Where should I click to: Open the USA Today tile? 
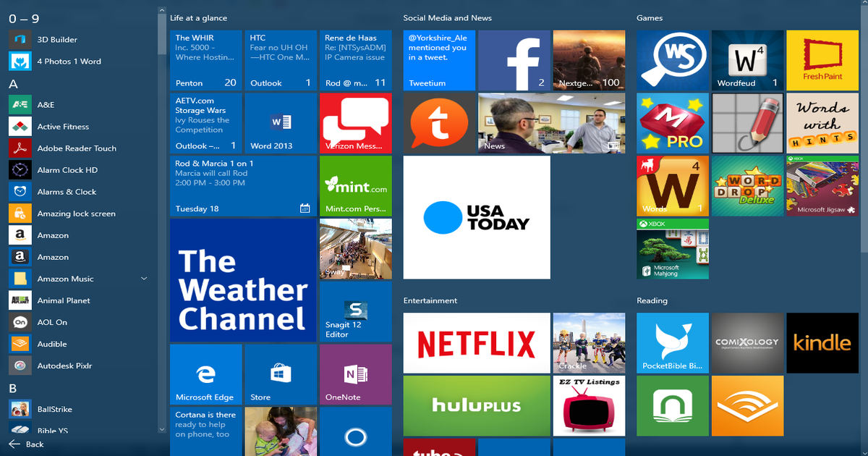[477, 216]
